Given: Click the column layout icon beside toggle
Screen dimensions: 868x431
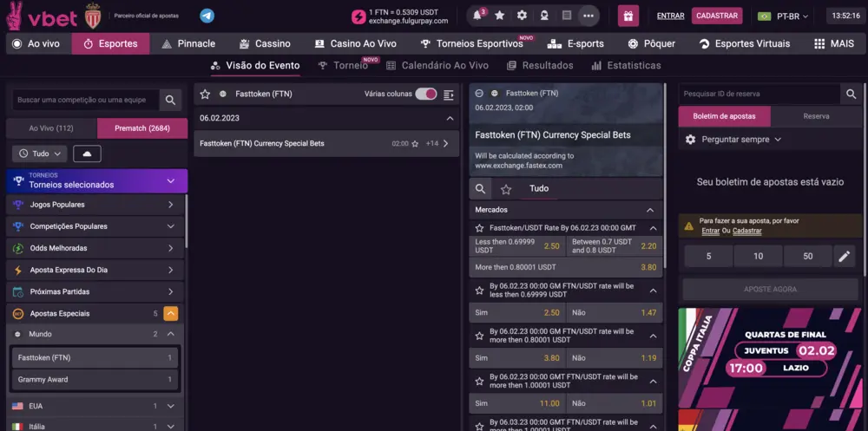Looking at the screenshot, I should click(449, 95).
